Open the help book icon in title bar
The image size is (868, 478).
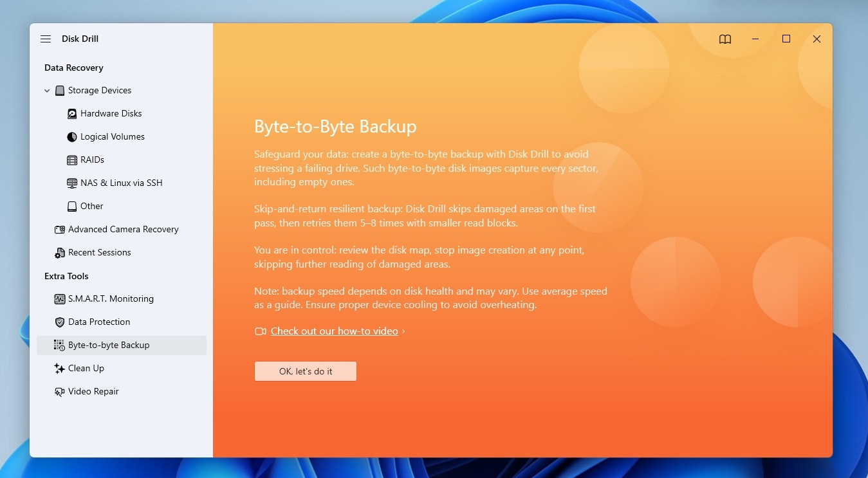pyautogui.click(x=725, y=39)
